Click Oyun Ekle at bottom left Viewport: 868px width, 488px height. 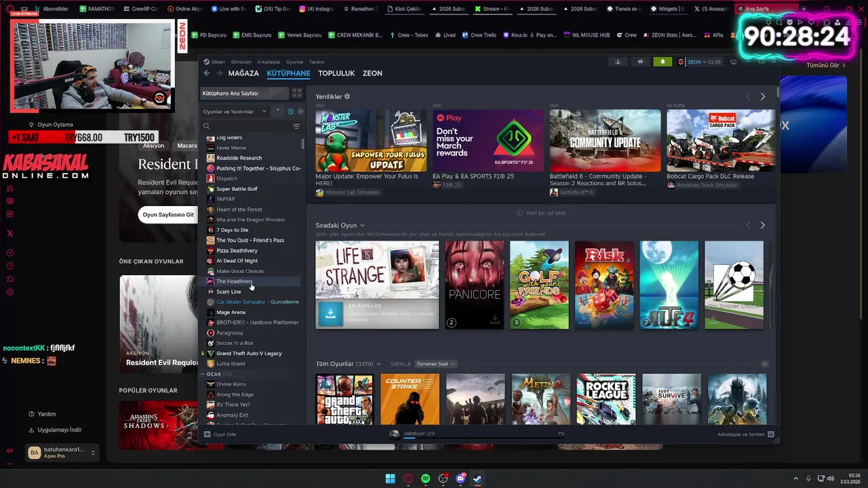[x=220, y=434]
